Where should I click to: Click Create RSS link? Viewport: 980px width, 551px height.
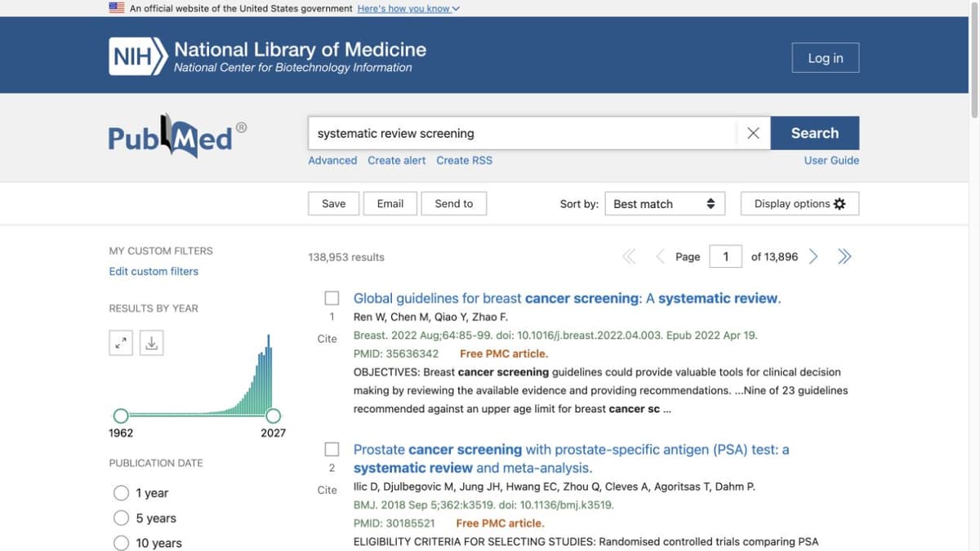465,160
